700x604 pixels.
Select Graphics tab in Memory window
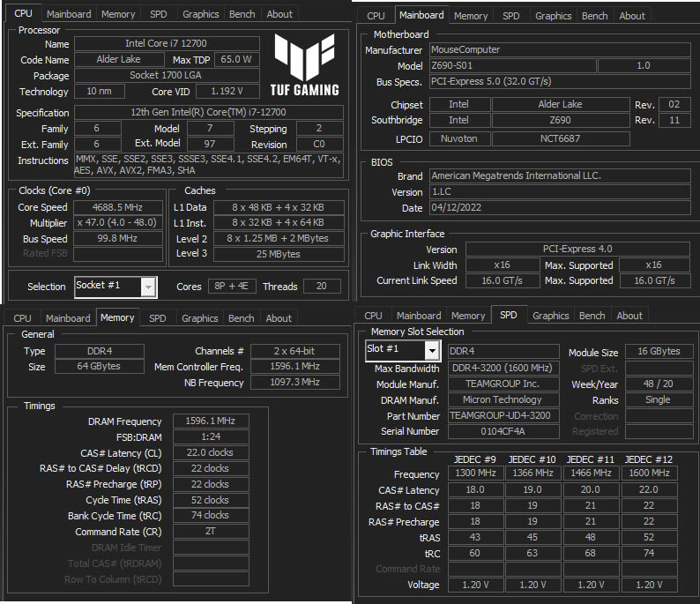click(x=199, y=318)
